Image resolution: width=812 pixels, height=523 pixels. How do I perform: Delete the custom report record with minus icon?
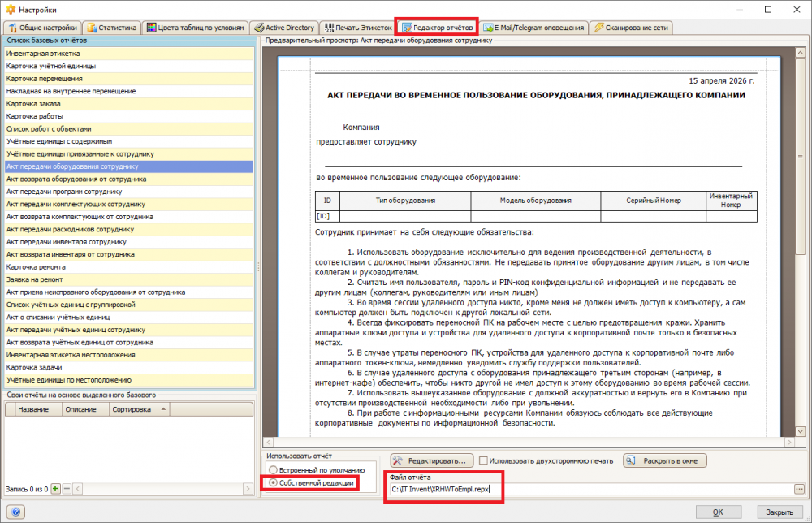click(x=67, y=489)
